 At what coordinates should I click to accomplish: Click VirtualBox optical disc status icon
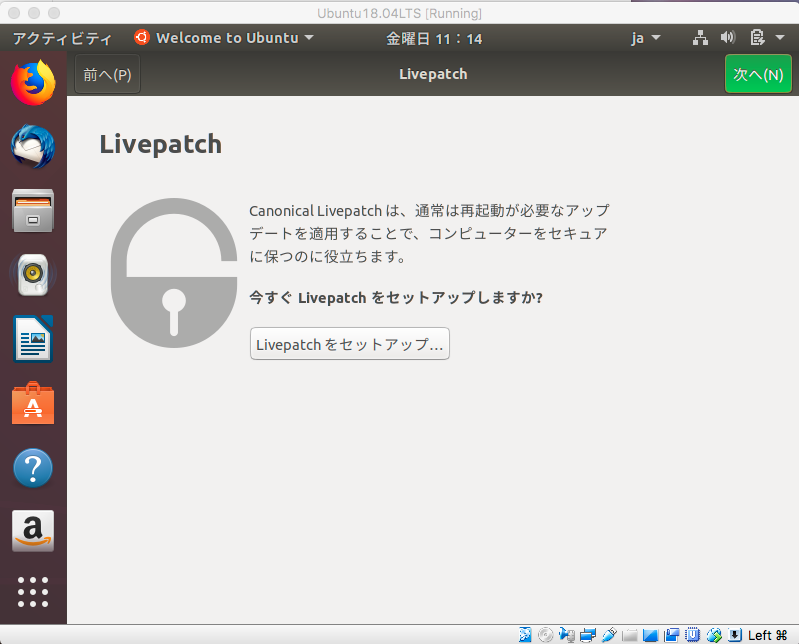[x=546, y=635]
